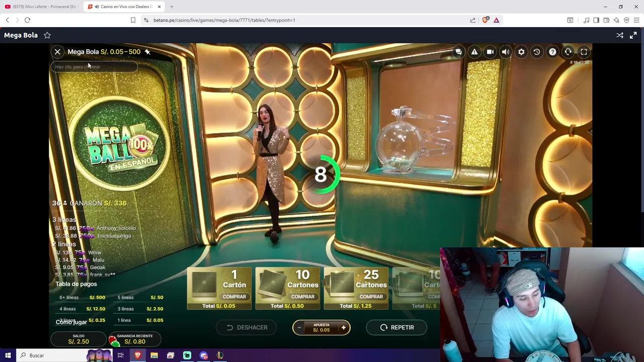Click the 4 líneas S/. 12.50 payout
The image size is (644, 362).
coord(82,309)
